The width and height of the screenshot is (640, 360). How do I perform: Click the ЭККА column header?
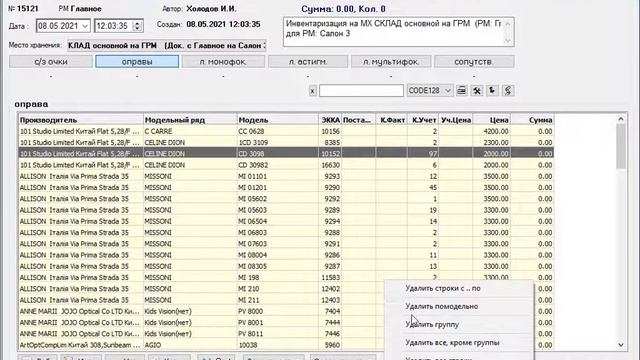tap(330, 120)
